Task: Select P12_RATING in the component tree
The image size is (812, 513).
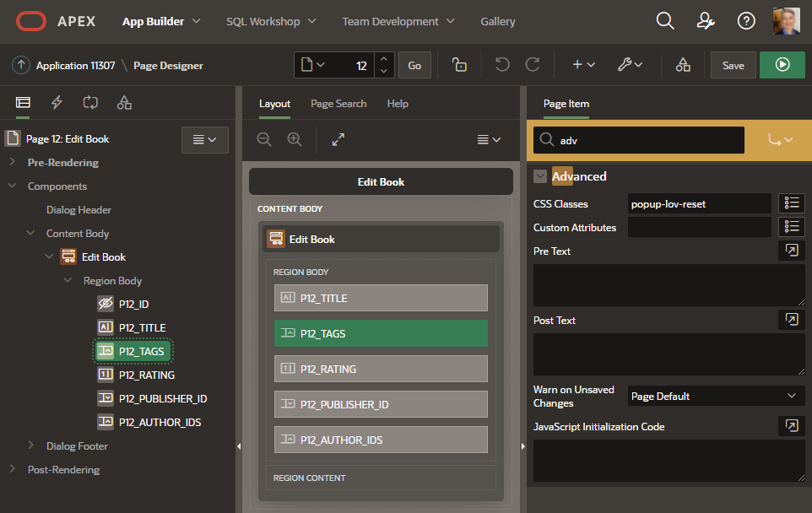Action: point(146,375)
